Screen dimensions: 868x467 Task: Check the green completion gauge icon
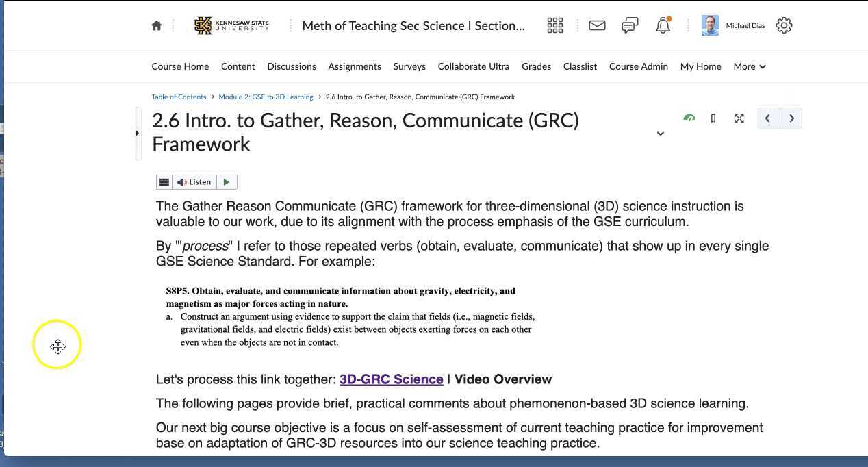coord(689,118)
